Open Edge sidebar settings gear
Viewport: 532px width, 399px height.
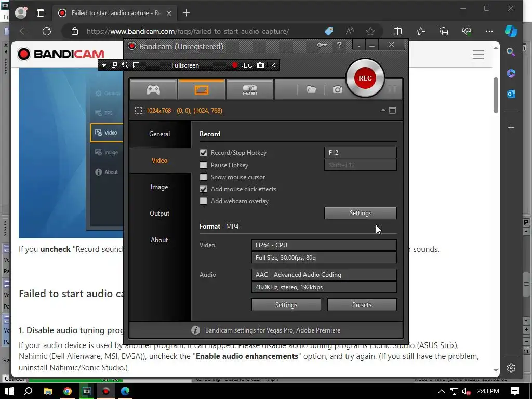pyautogui.click(x=511, y=368)
